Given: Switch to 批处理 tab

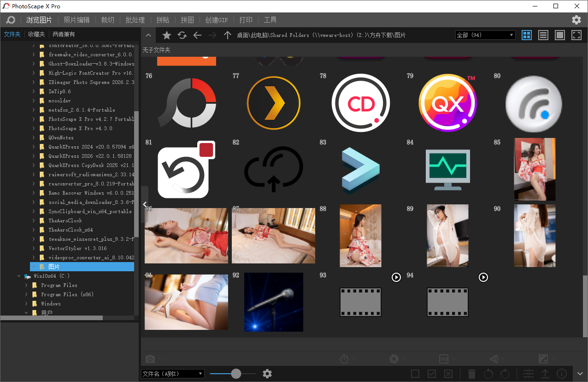Looking at the screenshot, I should point(135,20).
